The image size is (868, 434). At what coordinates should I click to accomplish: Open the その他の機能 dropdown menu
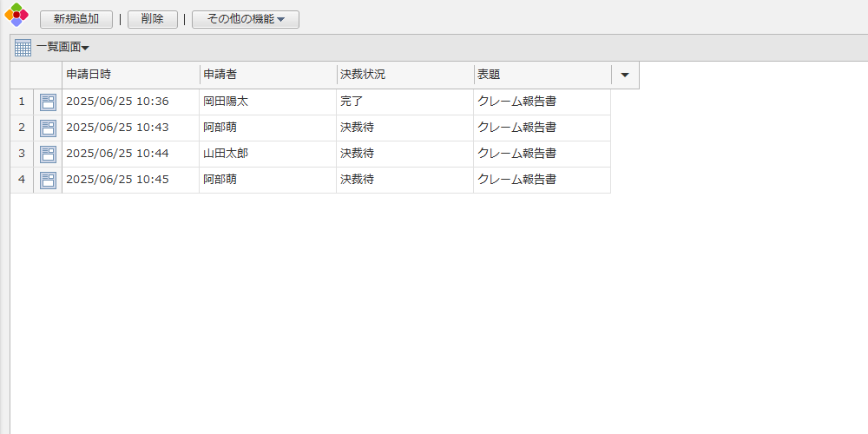246,19
